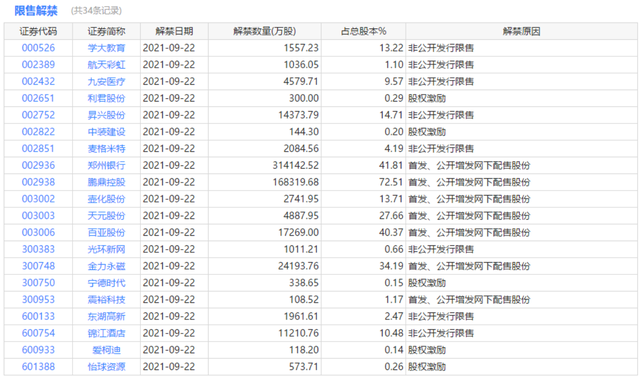The image size is (640, 378).
Task: Open 锦江酒店 stock name link
Action: (x=107, y=333)
